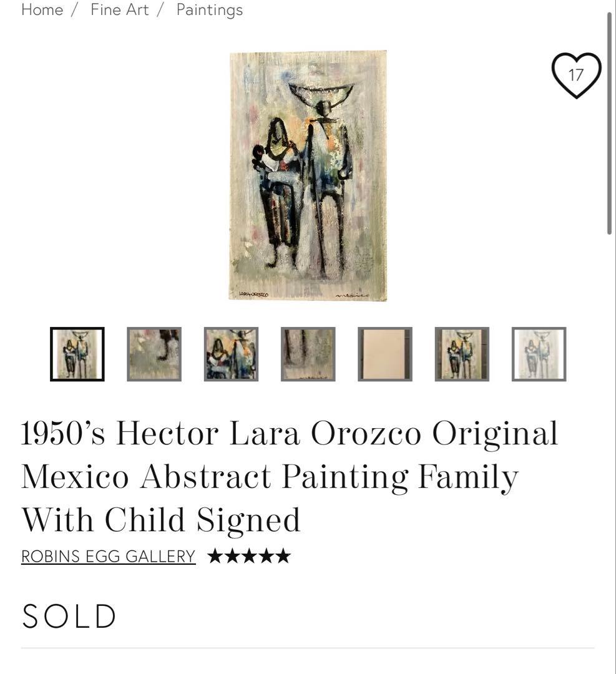
Task: Navigate to the Paintings breadcrumb
Action: coord(210,10)
